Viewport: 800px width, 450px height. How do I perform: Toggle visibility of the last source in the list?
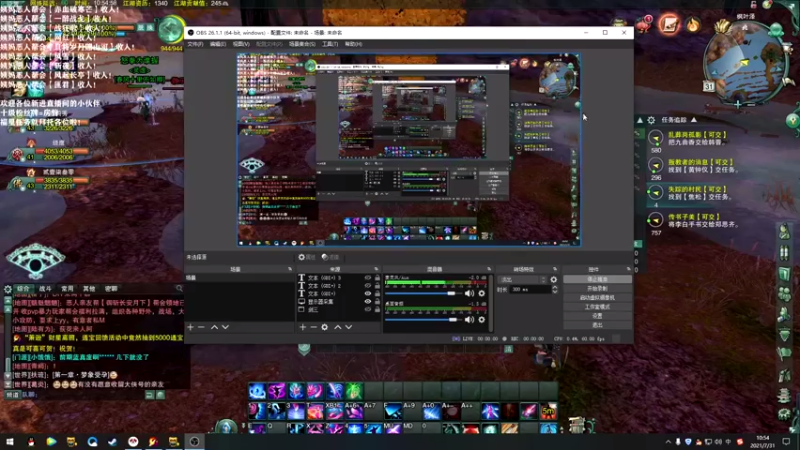pyautogui.click(x=367, y=310)
